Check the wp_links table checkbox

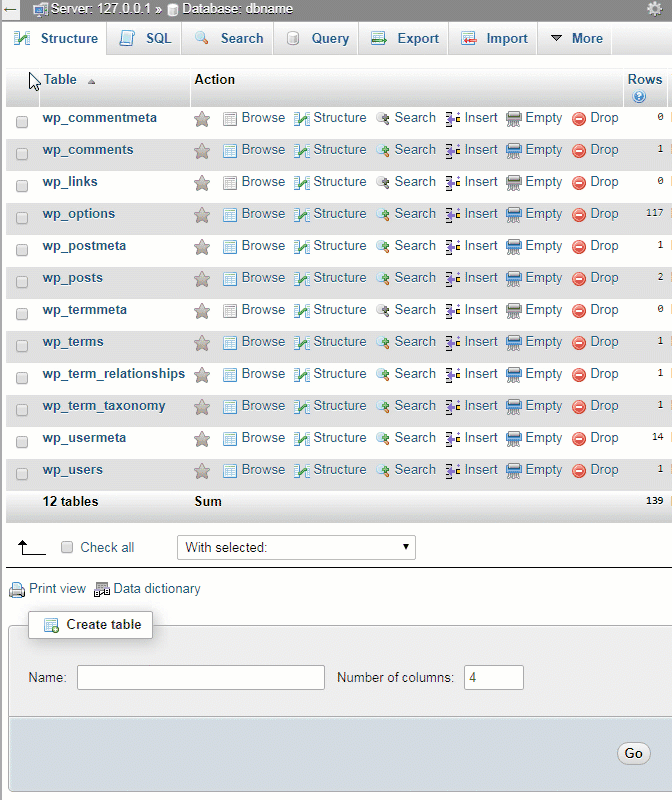click(22, 186)
